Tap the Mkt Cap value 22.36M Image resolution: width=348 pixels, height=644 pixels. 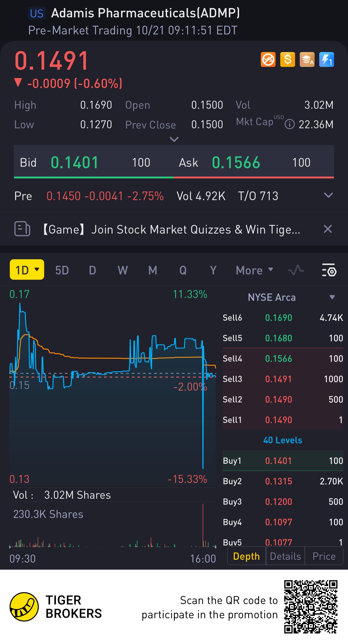(x=316, y=124)
